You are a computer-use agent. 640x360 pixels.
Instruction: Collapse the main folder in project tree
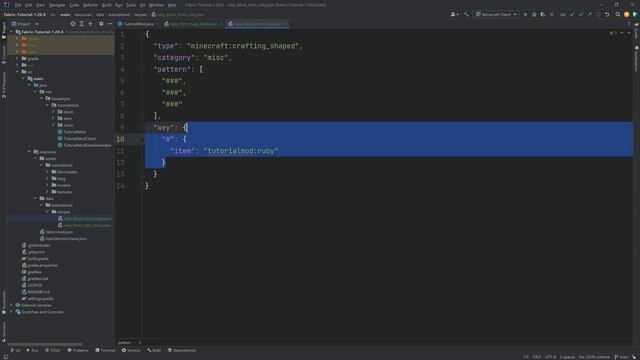tap(24, 78)
